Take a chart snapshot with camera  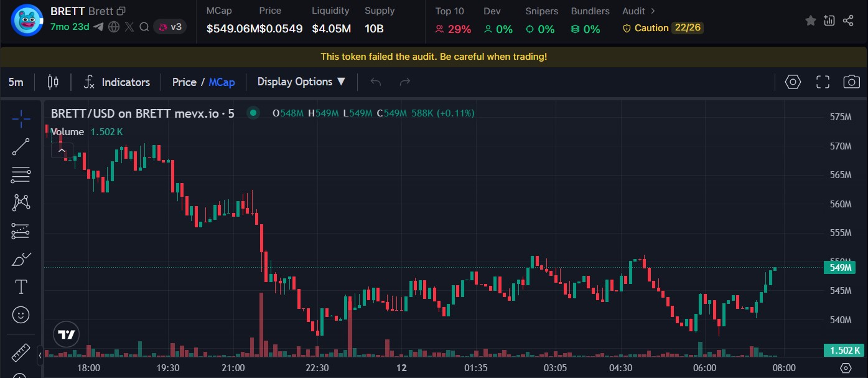tap(851, 82)
